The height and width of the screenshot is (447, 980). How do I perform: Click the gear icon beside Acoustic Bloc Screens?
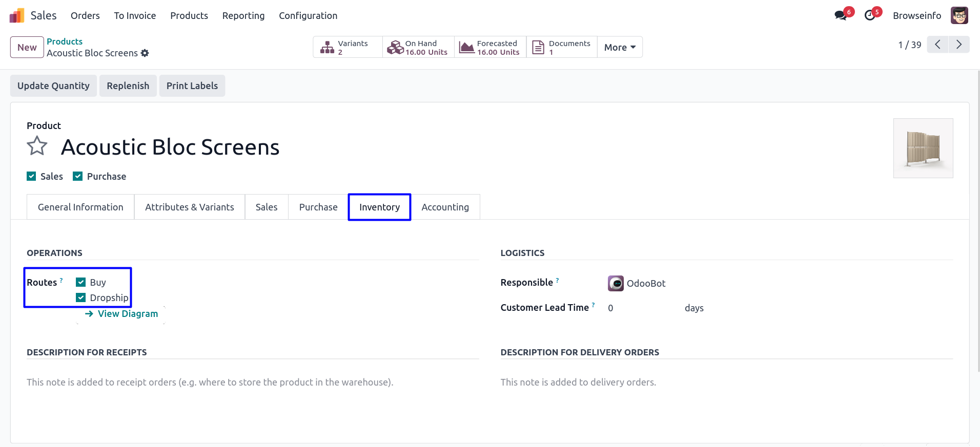pos(145,53)
